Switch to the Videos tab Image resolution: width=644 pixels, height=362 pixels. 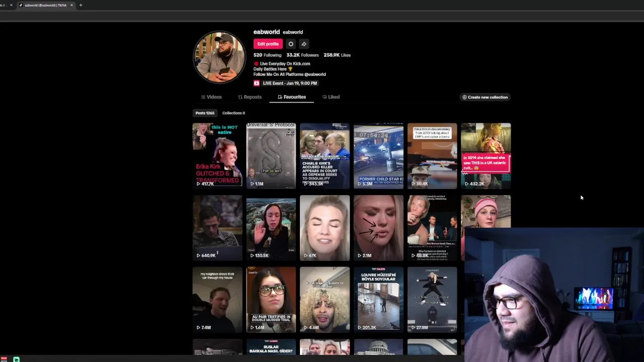coord(211,97)
